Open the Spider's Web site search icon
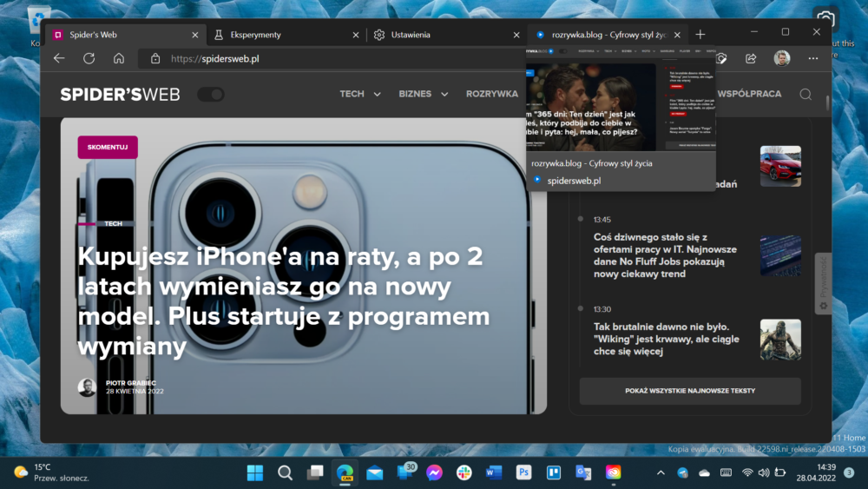Viewport: 868px width, 489px height. tap(806, 94)
